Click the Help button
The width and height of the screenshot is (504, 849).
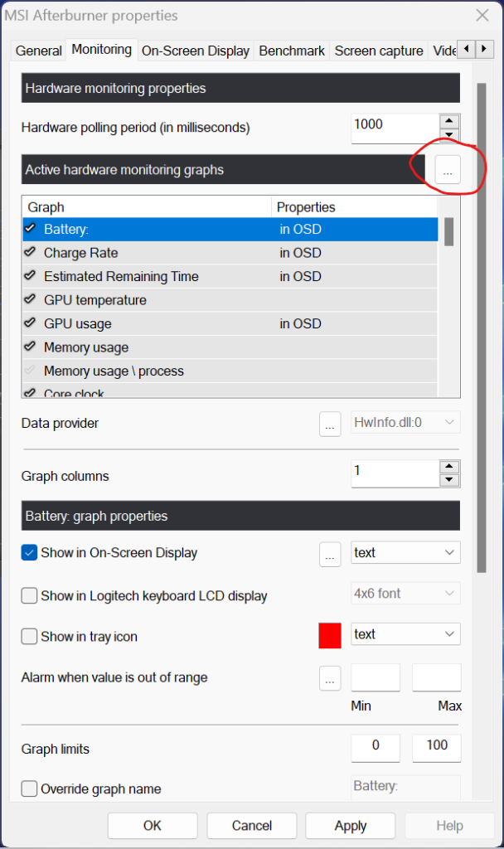point(449,826)
